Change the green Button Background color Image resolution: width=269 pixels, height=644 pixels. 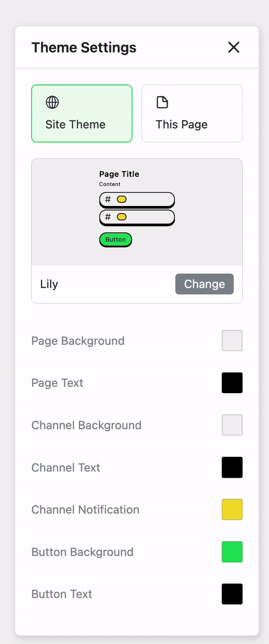(232, 552)
